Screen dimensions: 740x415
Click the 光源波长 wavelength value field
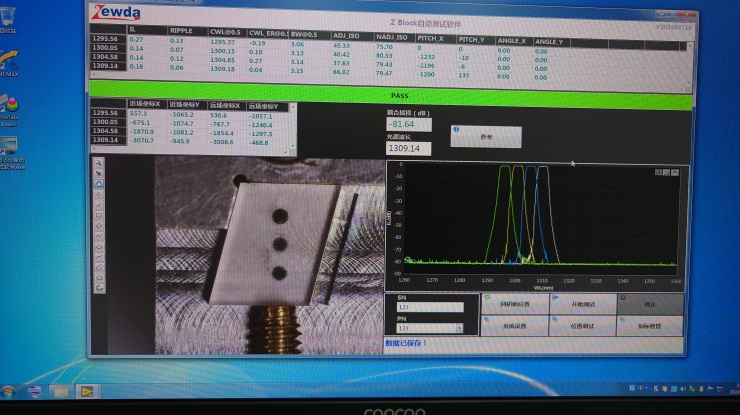point(408,148)
